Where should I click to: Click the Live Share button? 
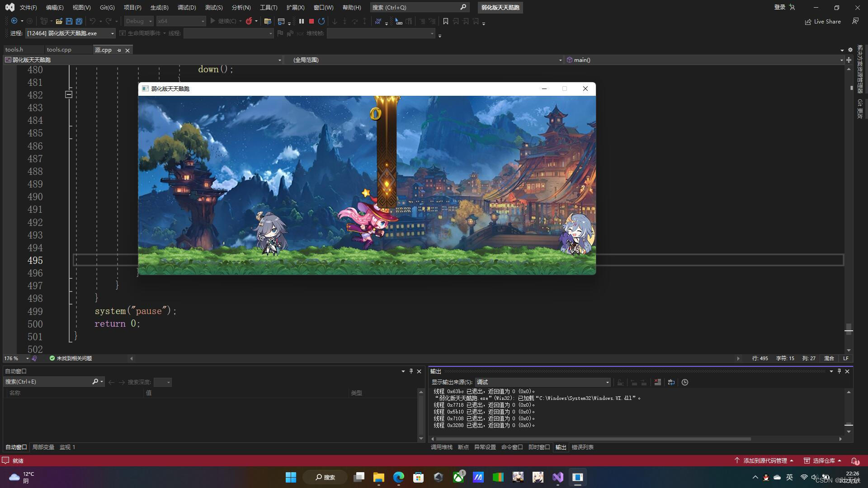pos(823,21)
